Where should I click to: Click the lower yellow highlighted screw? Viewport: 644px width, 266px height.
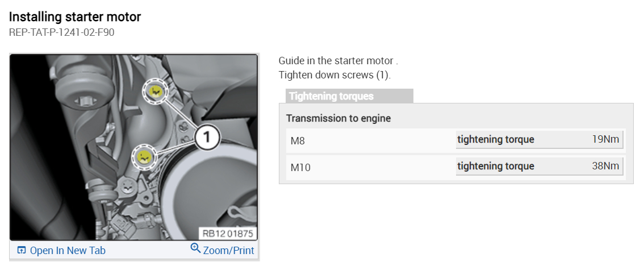pos(145,156)
